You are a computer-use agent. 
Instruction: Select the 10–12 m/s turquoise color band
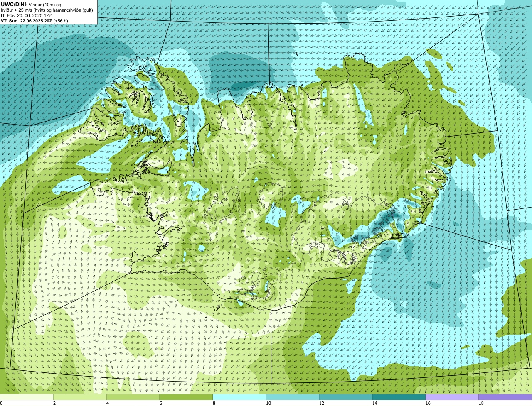coord(293,397)
